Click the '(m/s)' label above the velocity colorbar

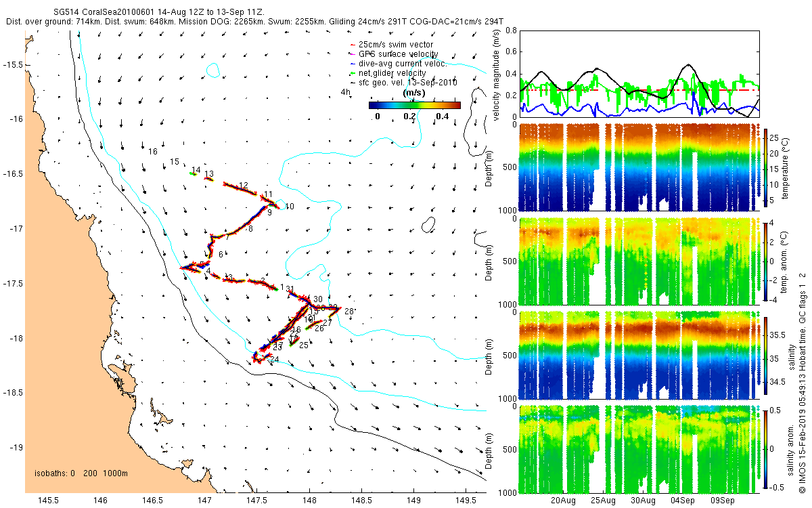(x=414, y=92)
